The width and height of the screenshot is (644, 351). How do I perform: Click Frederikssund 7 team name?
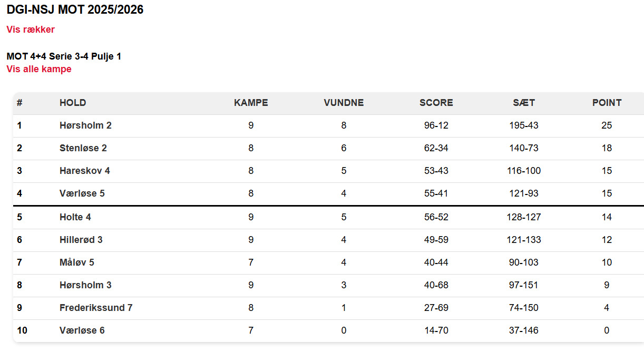tap(96, 308)
